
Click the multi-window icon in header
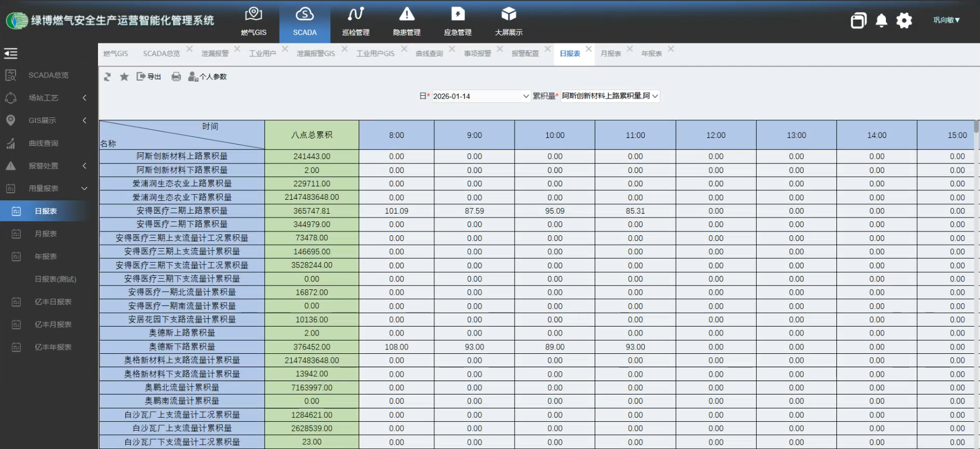859,21
